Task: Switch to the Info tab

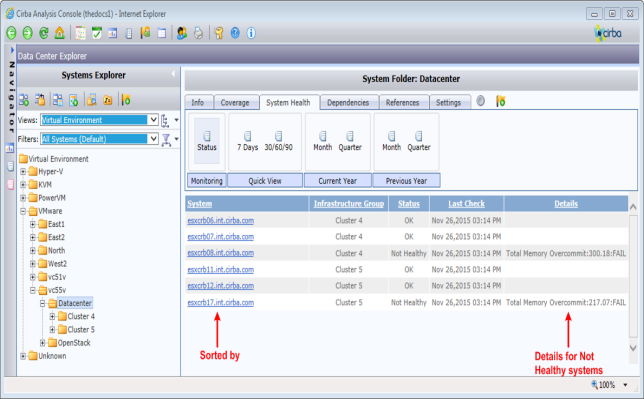Action: pos(198,103)
